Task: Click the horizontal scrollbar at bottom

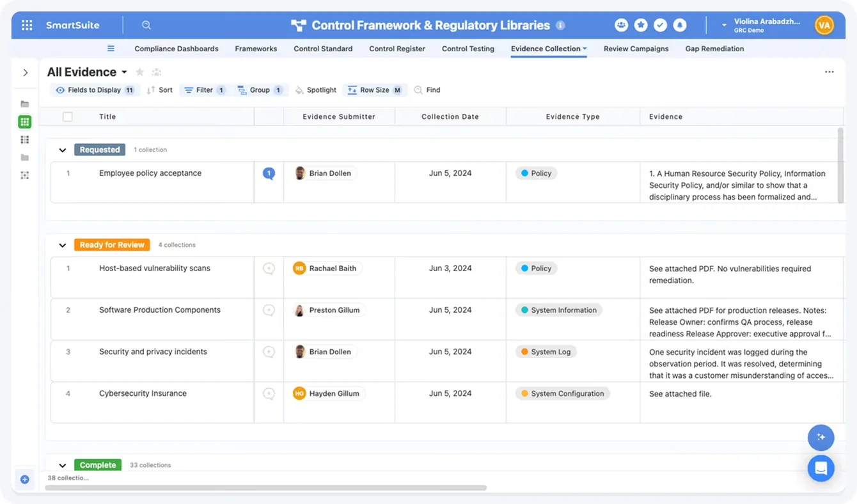Action: 266,488
